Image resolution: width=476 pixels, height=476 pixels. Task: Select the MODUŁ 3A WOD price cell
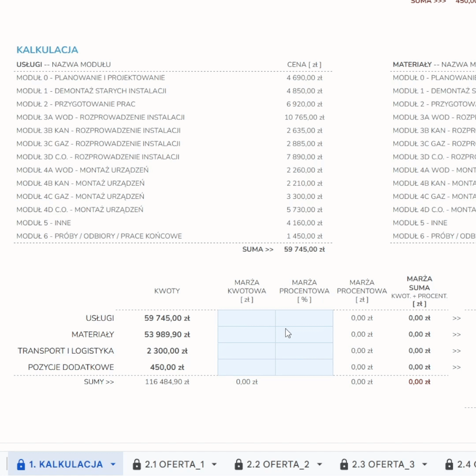[305, 118]
